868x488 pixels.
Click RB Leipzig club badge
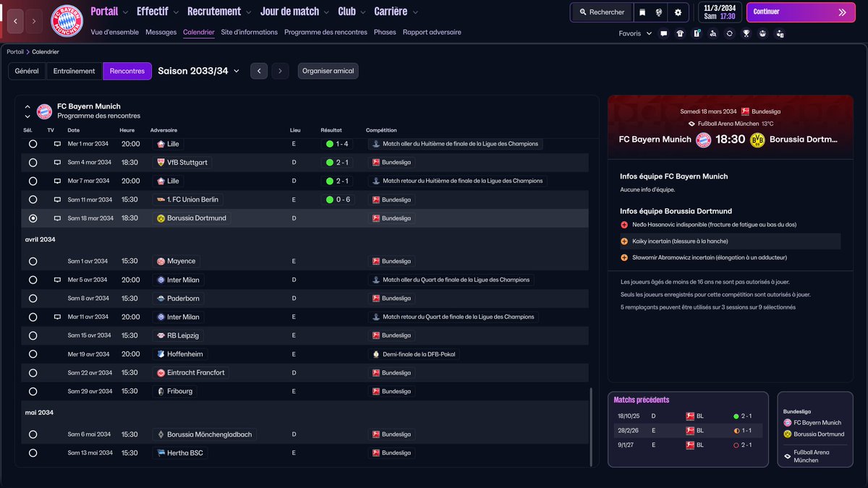(x=161, y=335)
